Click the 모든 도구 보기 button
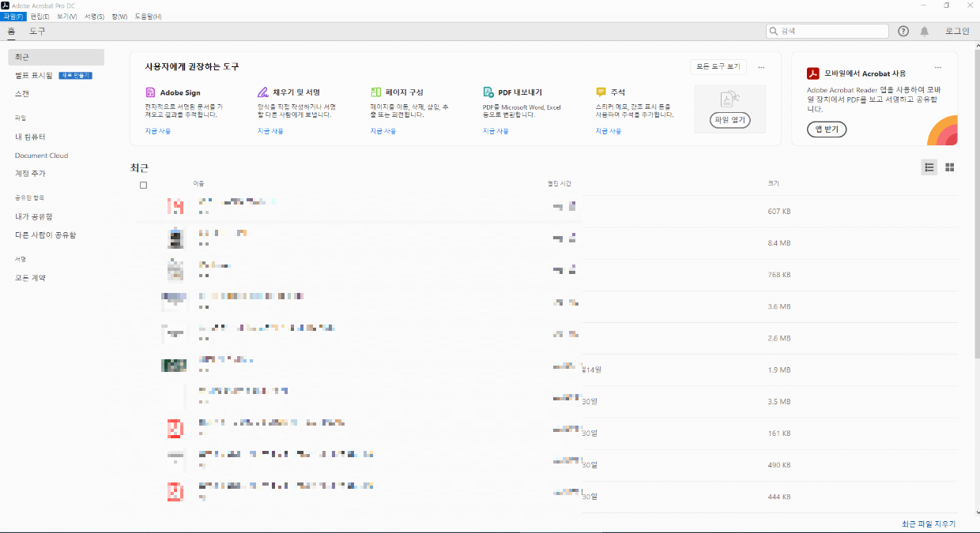 (718, 66)
